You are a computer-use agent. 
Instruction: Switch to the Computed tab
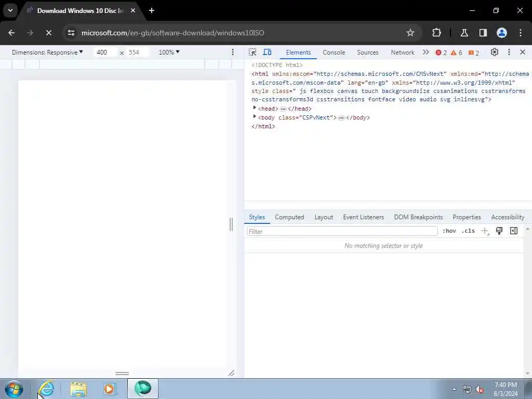(289, 217)
